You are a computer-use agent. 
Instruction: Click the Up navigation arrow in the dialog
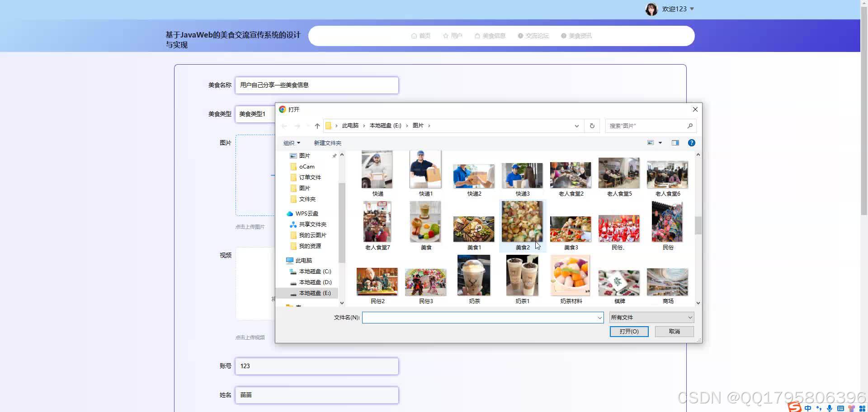317,126
